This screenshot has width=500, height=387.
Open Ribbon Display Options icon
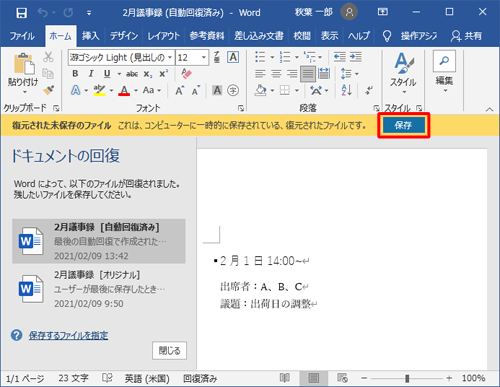pos(383,12)
